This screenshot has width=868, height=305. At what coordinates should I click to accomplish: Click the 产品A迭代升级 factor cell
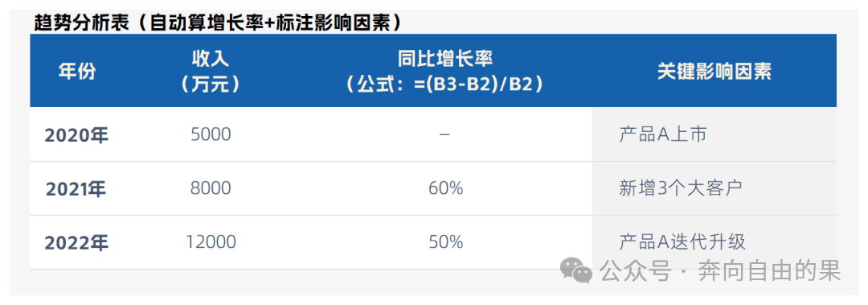click(x=682, y=241)
